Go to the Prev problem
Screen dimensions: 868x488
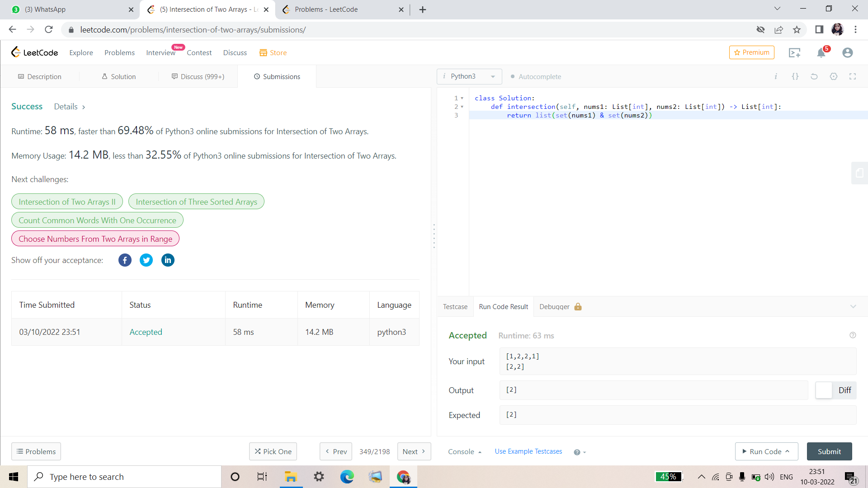pyautogui.click(x=336, y=451)
